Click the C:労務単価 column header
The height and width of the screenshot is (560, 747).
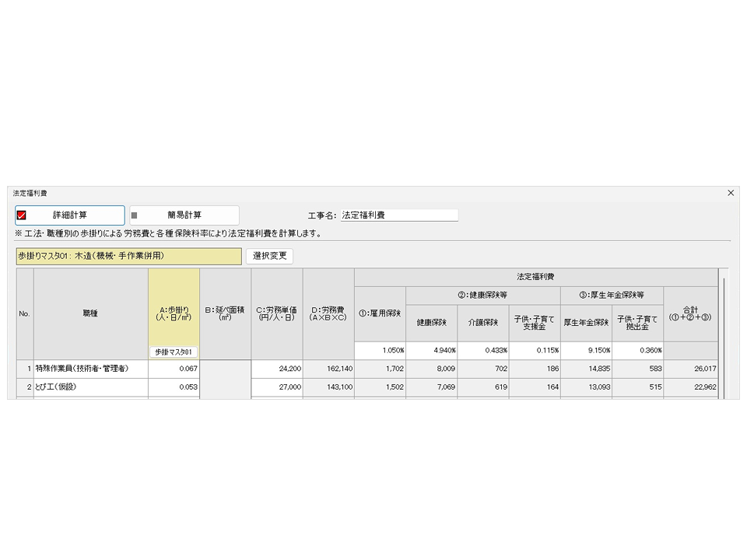point(277,313)
